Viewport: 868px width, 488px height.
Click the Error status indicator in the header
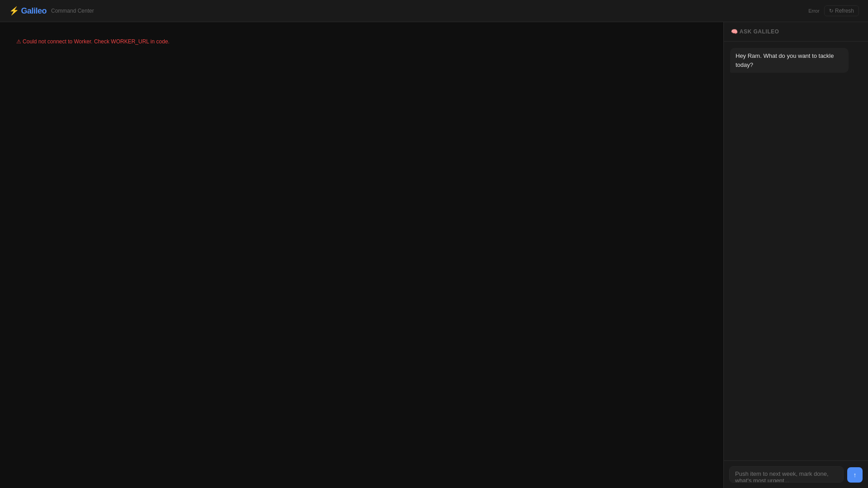814,11
